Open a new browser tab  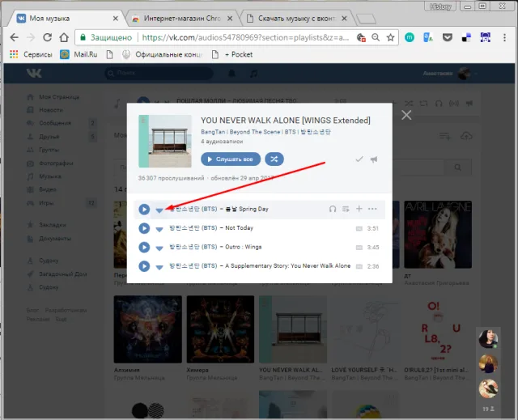click(366, 19)
